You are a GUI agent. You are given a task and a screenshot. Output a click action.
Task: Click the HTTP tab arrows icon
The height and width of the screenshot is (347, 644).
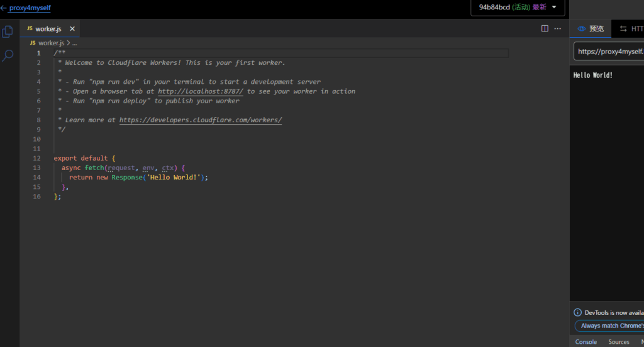(x=623, y=29)
